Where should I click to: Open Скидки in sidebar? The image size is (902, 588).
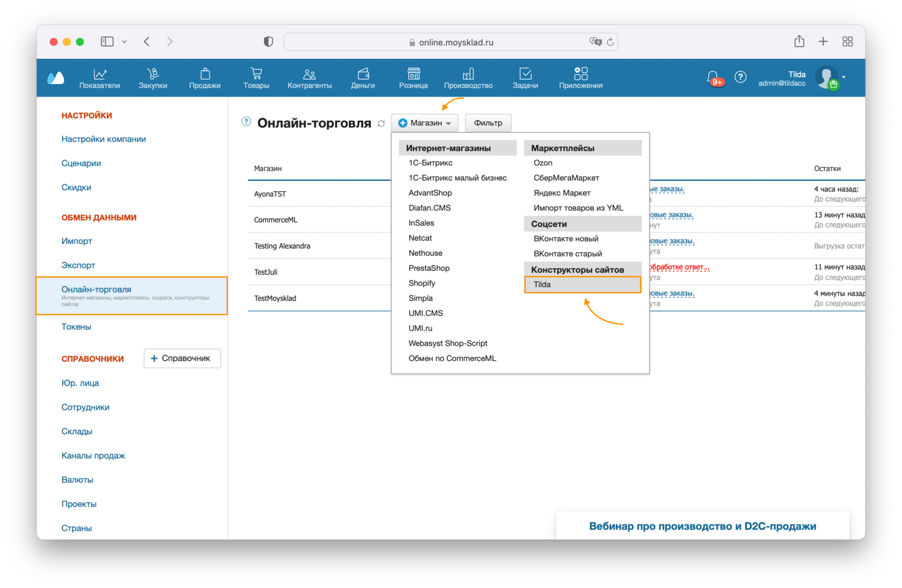click(76, 187)
